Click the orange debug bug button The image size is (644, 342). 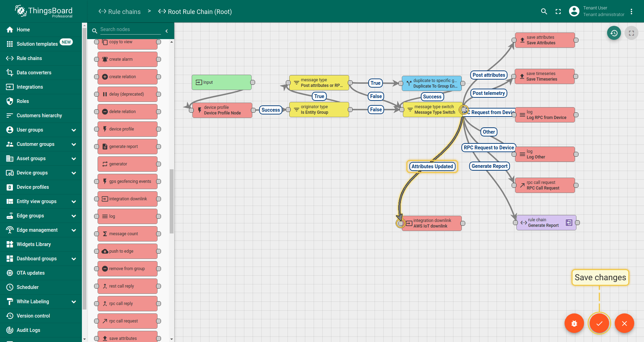(x=574, y=324)
